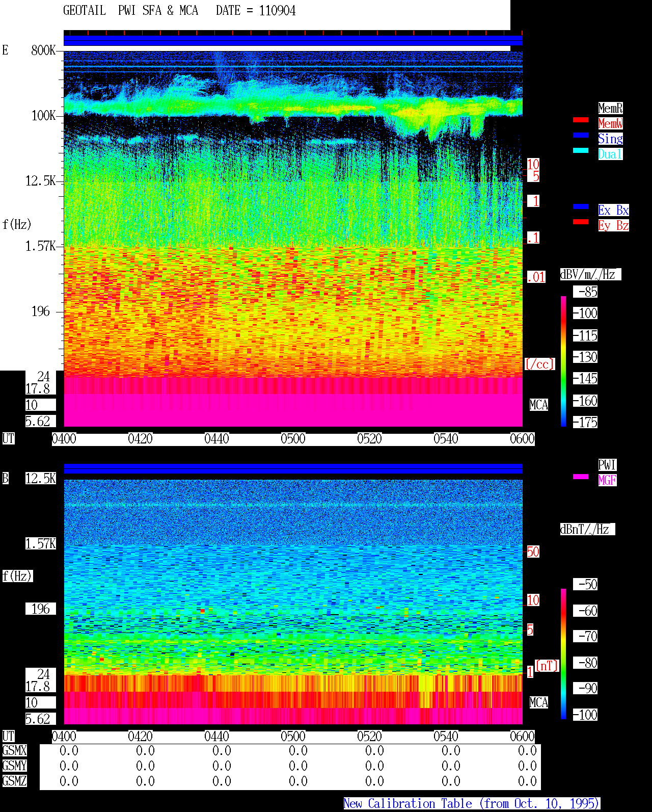Select the MemR legend label

tap(610, 108)
